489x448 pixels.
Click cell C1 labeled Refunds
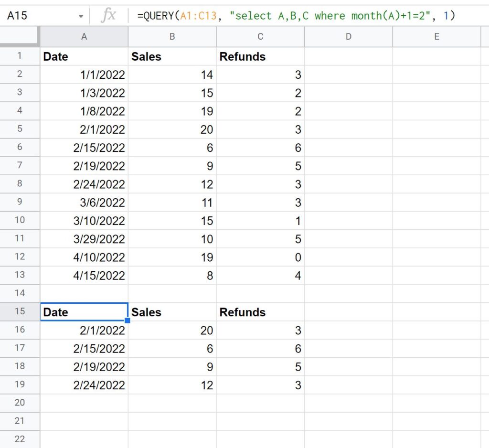[x=260, y=56]
